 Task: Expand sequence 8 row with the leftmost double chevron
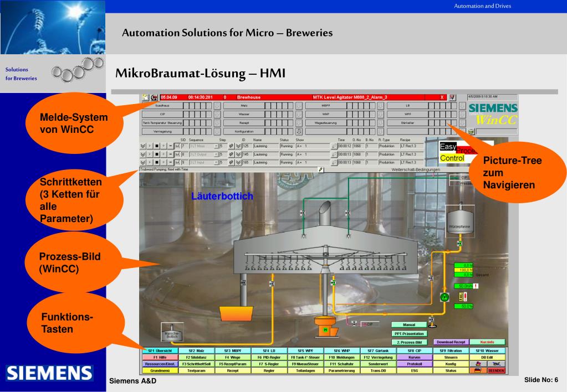coord(143,154)
